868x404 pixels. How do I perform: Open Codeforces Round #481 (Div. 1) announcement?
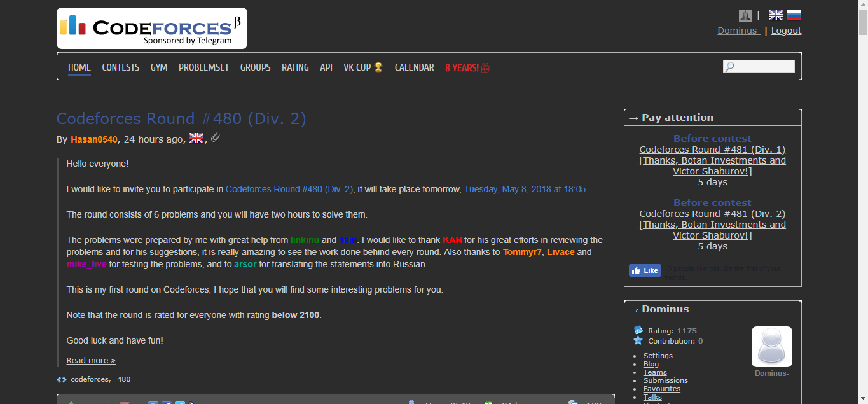tap(712, 149)
